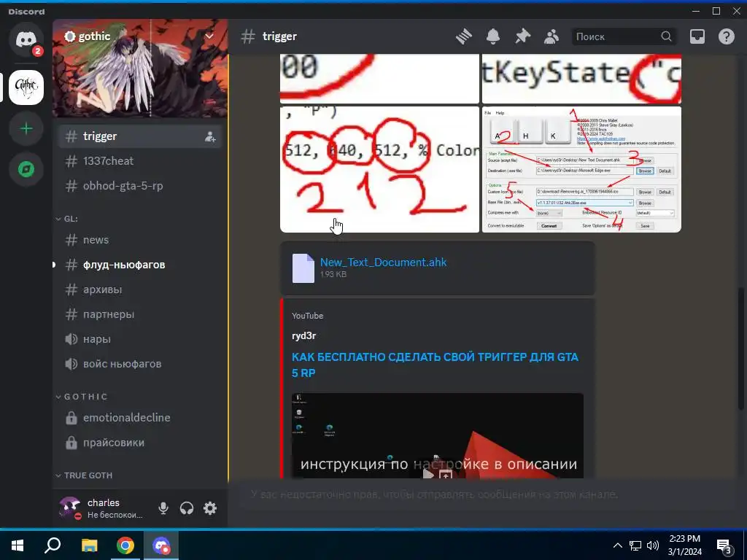Image resolution: width=747 pixels, height=560 pixels.
Task: Open the obhod-gta-5-rp channel
Action: click(x=140, y=186)
